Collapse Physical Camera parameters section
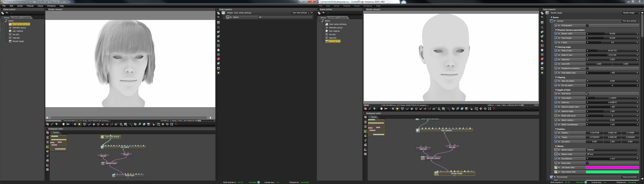The image size is (644, 184). click(x=556, y=30)
